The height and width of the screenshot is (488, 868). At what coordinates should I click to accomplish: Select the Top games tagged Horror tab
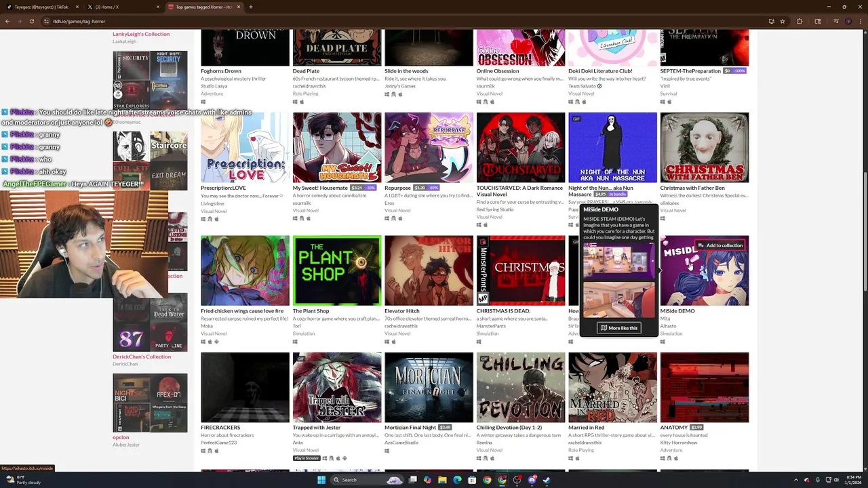[203, 7]
